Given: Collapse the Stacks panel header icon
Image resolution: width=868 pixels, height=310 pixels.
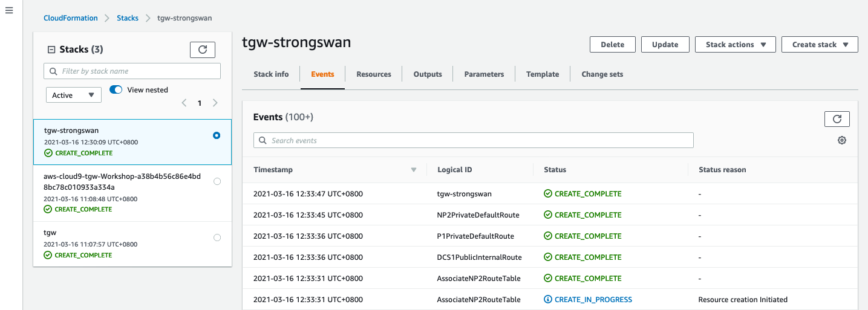Looking at the screenshot, I should click(x=51, y=50).
